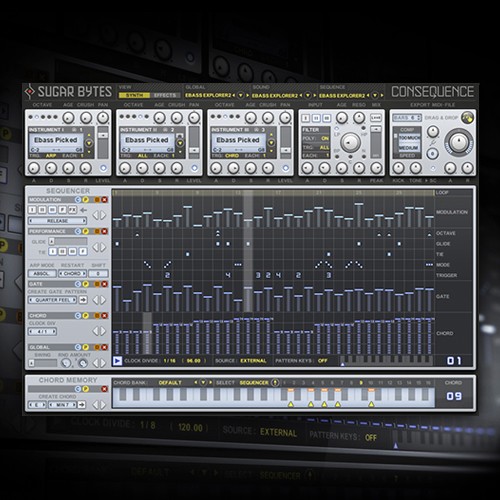Screen dimensions: 500x500
Task: Click the random dice icon in Global section
Action: [83, 363]
